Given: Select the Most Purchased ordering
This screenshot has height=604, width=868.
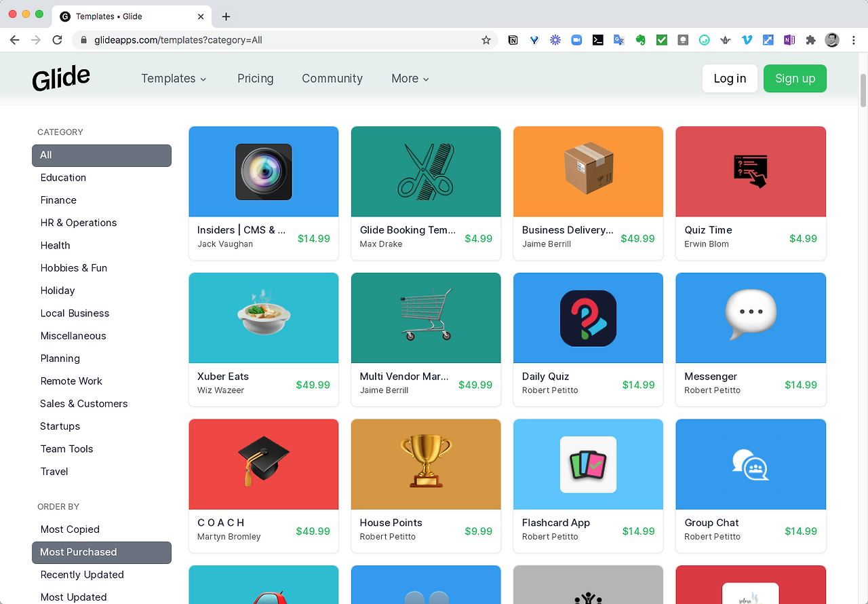Looking at the screenshot, I should click(x=102, y=552).
